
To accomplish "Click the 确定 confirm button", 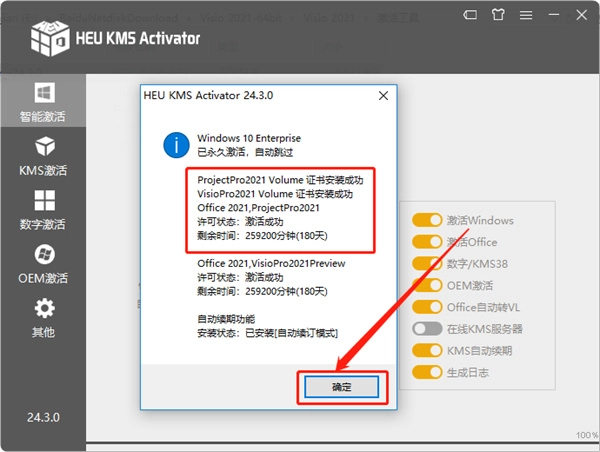I will (x=341, y=387).
